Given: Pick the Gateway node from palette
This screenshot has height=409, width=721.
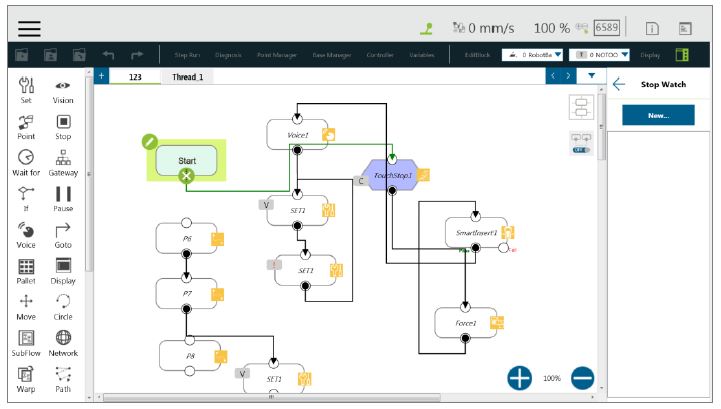Looking at the screenshot, I should 63,160.
